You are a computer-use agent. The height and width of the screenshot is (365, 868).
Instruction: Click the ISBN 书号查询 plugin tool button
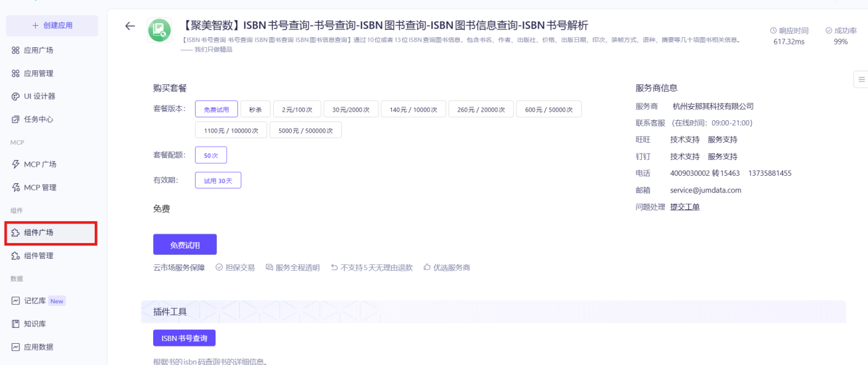[x=184, y=338]
